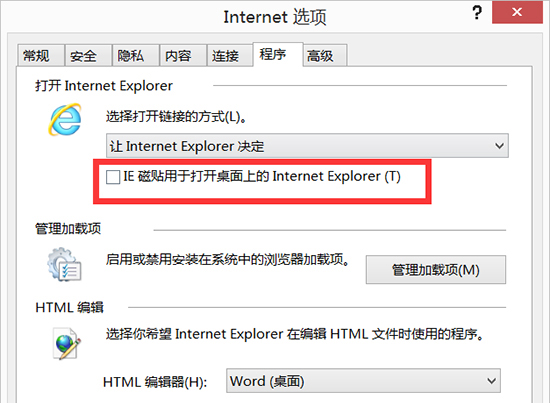Close the Internet 选项 dialog
The height and width of the screenshot is (403, 550).
[517, 12]
